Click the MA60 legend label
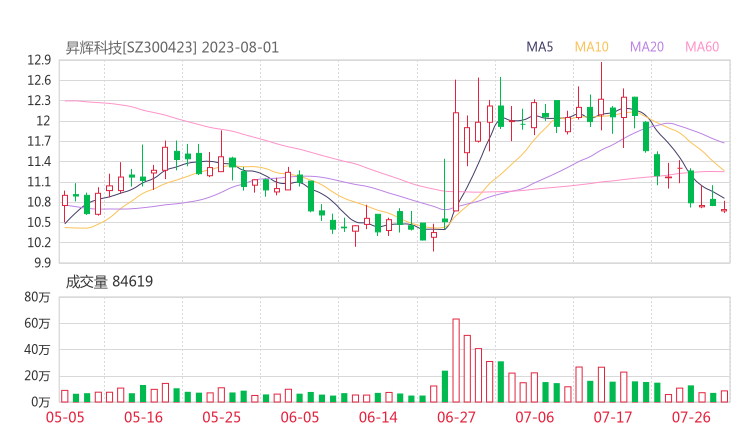 point(702,47)
